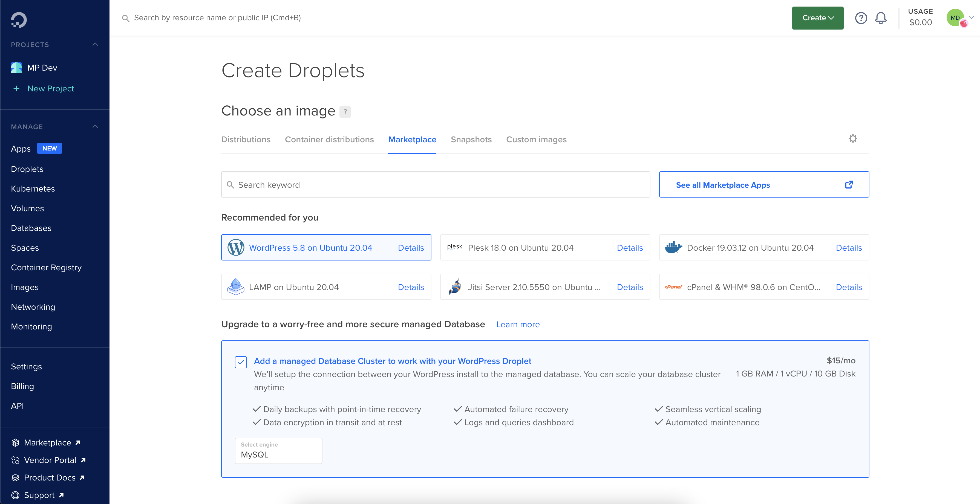Screen dimensions: 980x504
Task: Open the Create dropdown button
Action: coord(818,18)
